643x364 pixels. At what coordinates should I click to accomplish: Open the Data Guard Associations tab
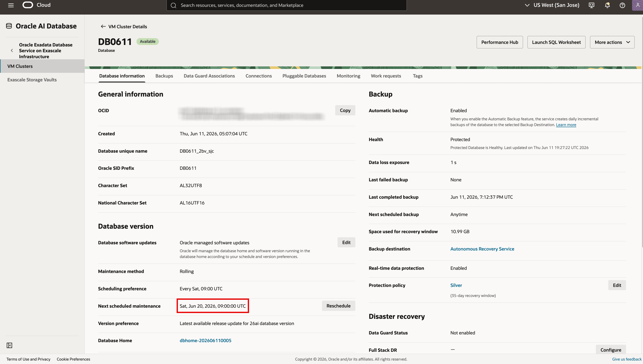point(209,76)
